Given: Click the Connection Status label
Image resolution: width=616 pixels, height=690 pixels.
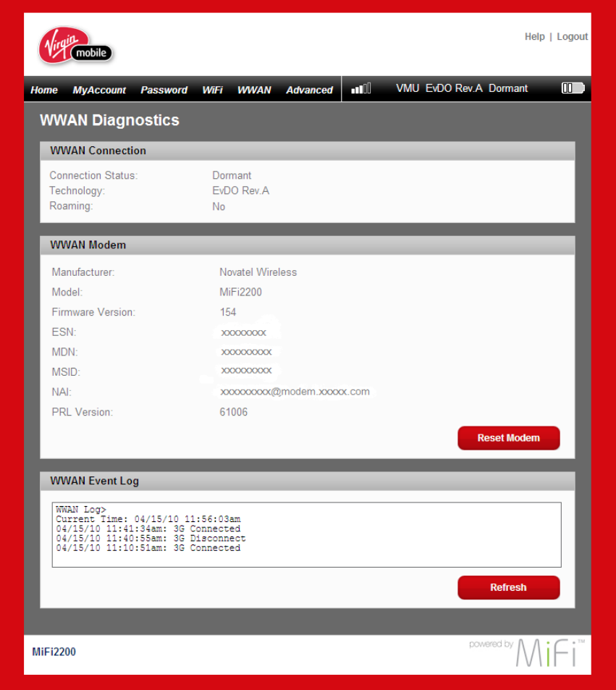Looking at the screenshot, I should pos(93,175).
